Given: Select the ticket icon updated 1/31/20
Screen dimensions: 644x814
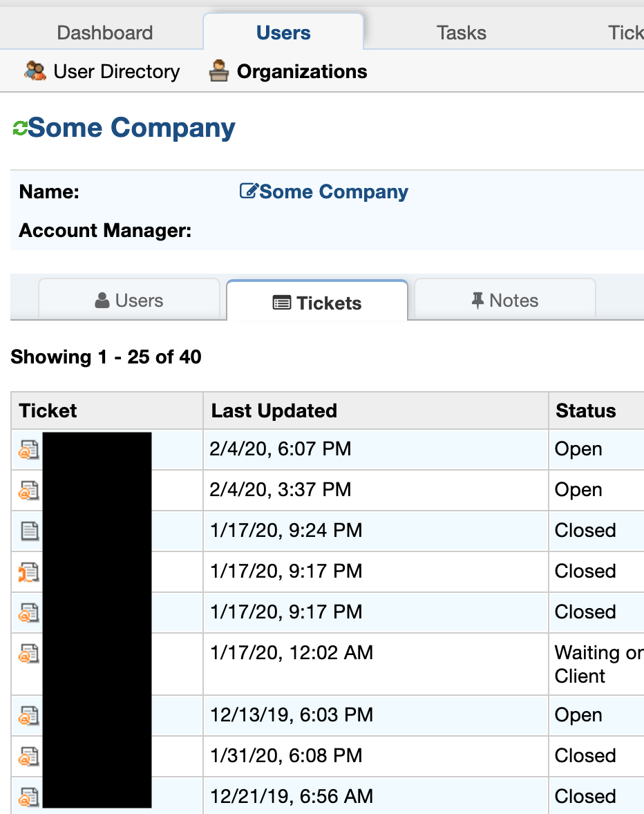Looking at the screenshot, I should [29, 757].
